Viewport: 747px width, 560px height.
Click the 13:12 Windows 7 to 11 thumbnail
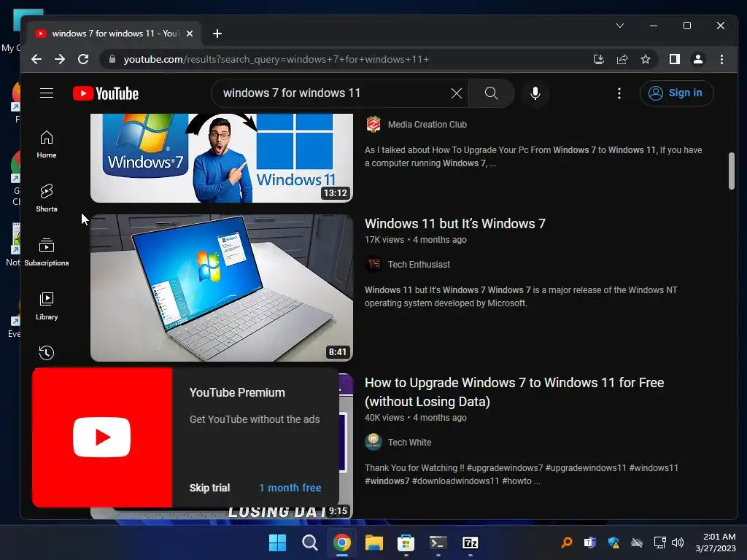pyautogui.click(x=222, y=158)
